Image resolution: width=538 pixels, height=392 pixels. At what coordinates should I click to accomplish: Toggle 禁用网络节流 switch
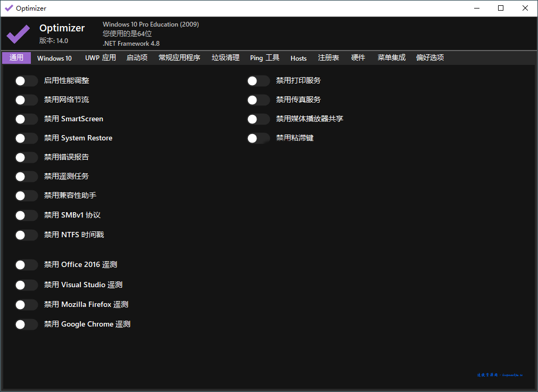point(27,100)
